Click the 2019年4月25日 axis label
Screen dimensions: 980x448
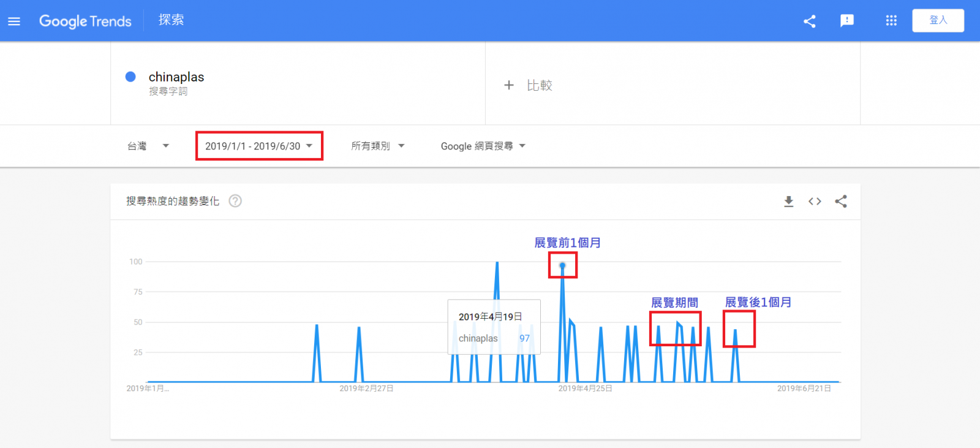point(585,389)
